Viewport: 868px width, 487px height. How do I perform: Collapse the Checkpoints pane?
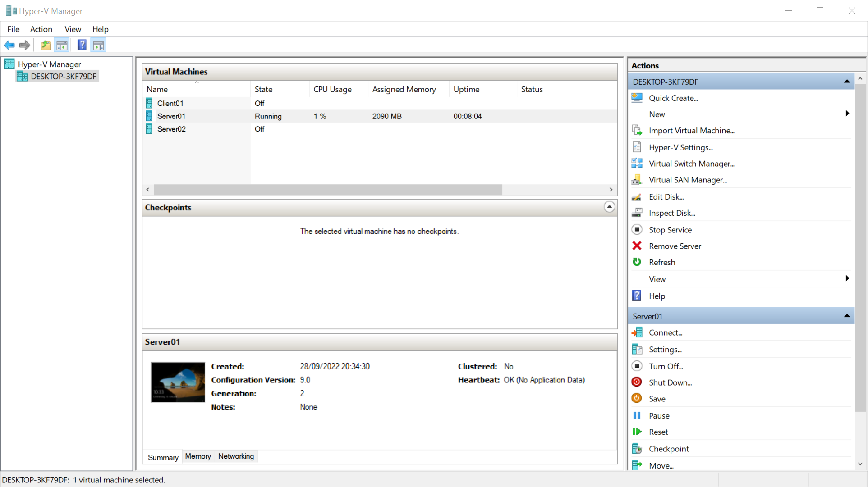point(609,207)
